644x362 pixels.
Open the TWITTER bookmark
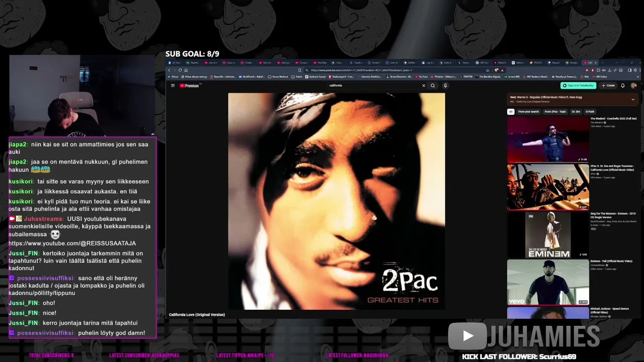[x=465, y=77]
